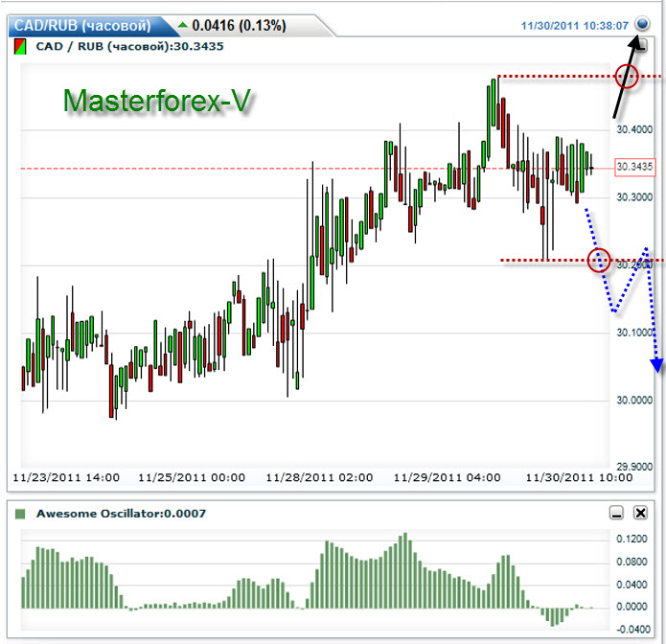This screenshot has width=666, height=644.
Task: Click the 30.3435 current price tag
Action: [x=634, y=167]
